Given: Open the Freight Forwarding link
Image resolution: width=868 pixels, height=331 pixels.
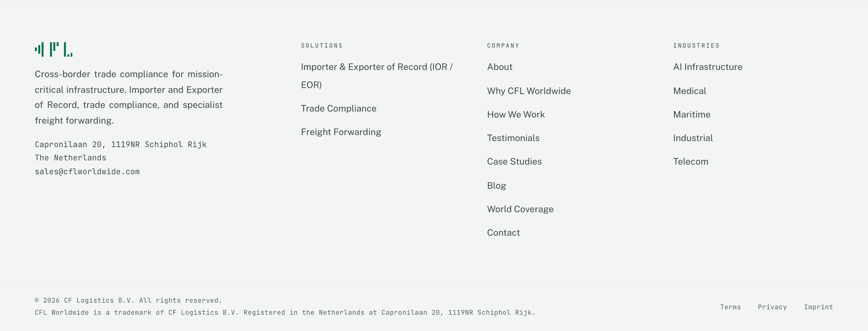Looking at the screenshot, I should coord(341,132).
